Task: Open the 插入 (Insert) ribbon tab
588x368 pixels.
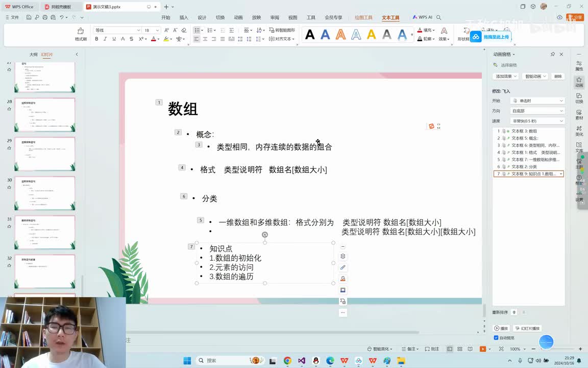Action: coord(184,18)
